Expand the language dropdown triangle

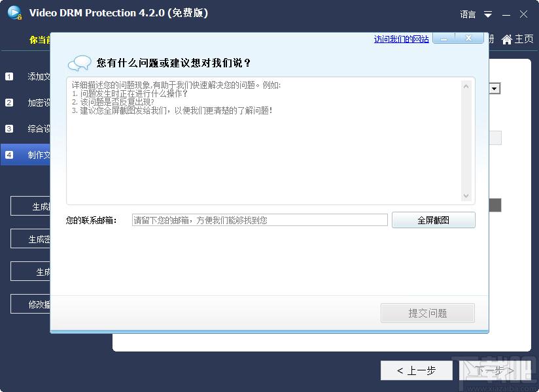click(488, 14)
